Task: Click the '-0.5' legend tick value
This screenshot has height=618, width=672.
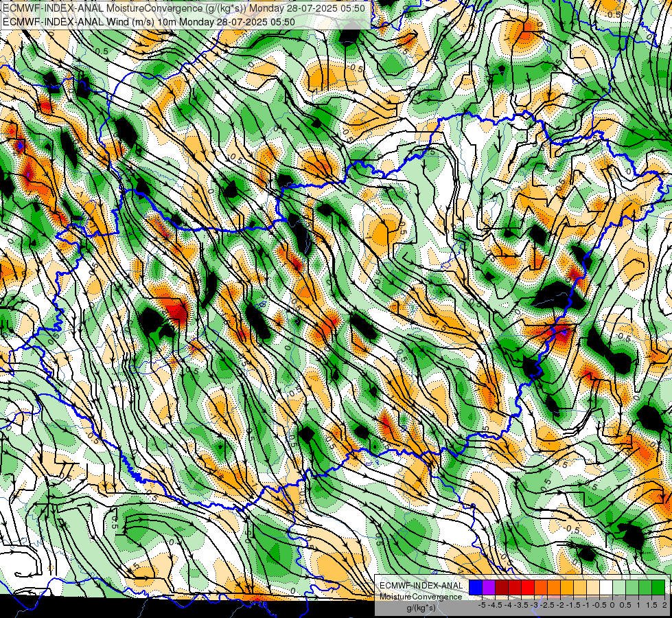Action: coord(599,605)
